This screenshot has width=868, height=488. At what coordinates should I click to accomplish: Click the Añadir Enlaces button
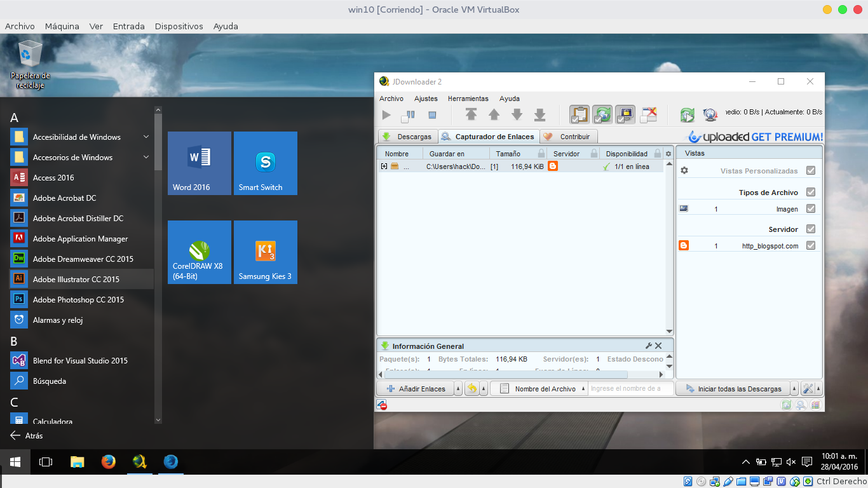[x=416, y=389]
